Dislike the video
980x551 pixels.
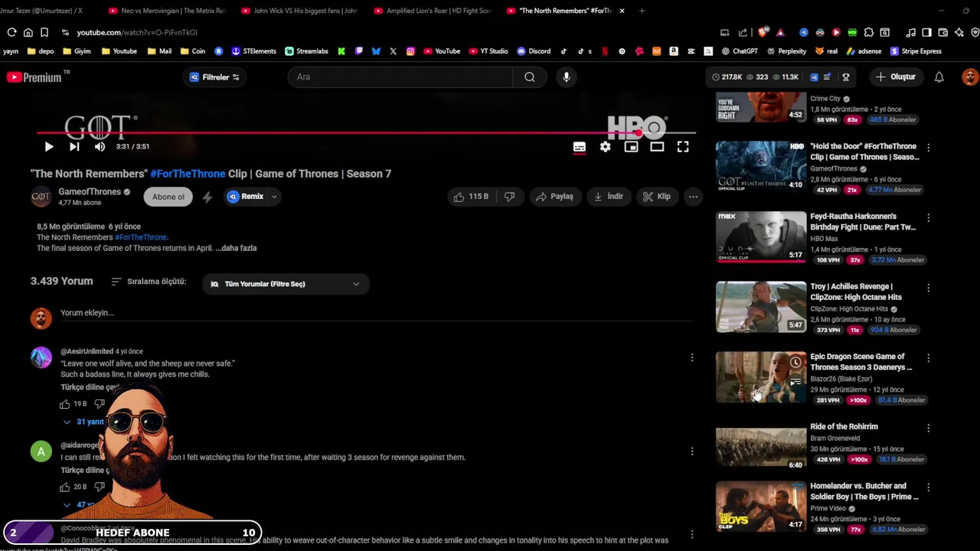tap(509, 197)
